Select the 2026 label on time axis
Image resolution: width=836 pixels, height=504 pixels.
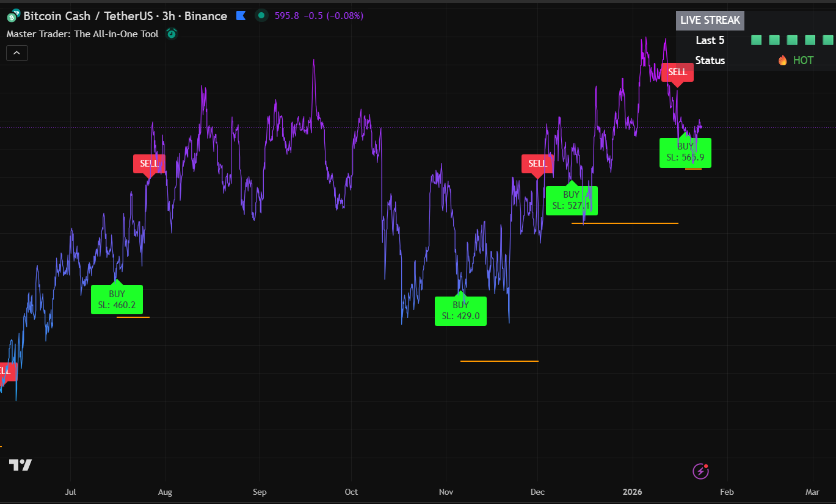click(x=632, y=492)
